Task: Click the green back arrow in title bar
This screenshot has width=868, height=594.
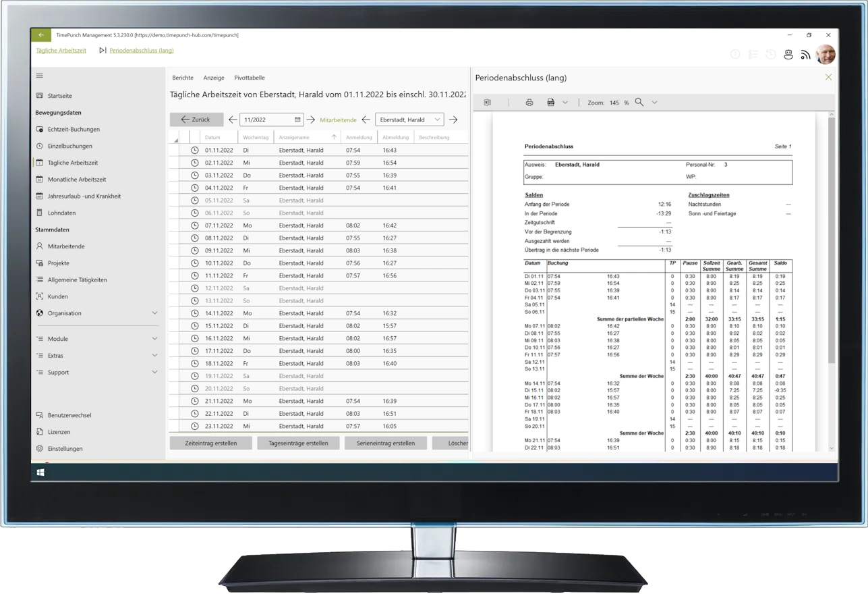Action: (x=41, y=35)
